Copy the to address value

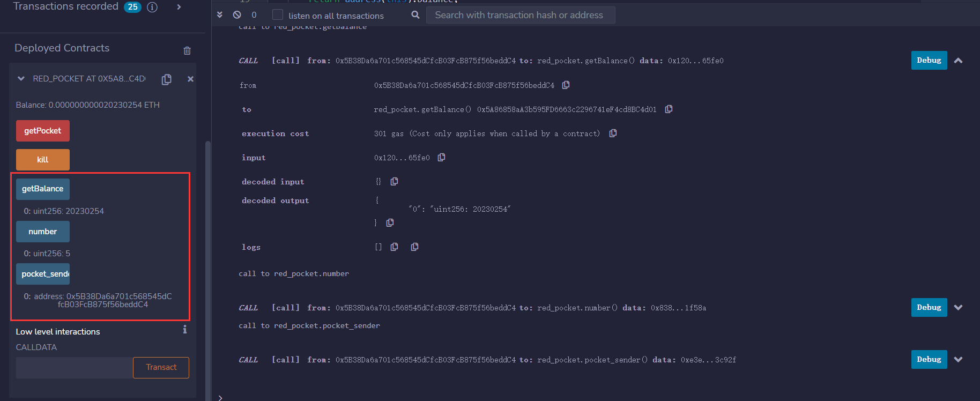coord(669,109)
